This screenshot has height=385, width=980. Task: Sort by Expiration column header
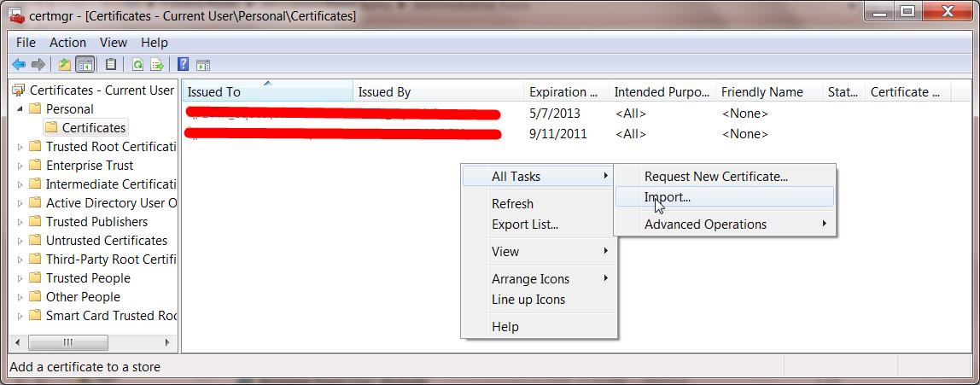click(x=563, y=92)
